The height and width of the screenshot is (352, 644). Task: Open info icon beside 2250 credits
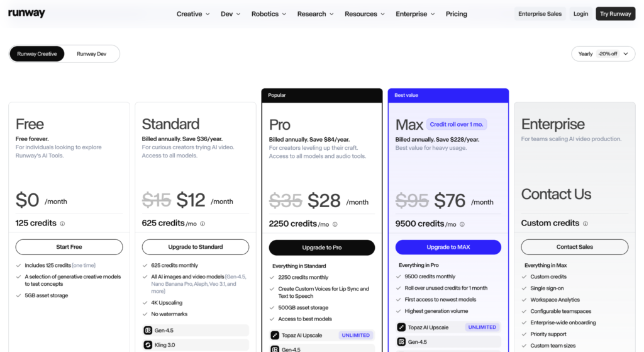tap(335, 225)
